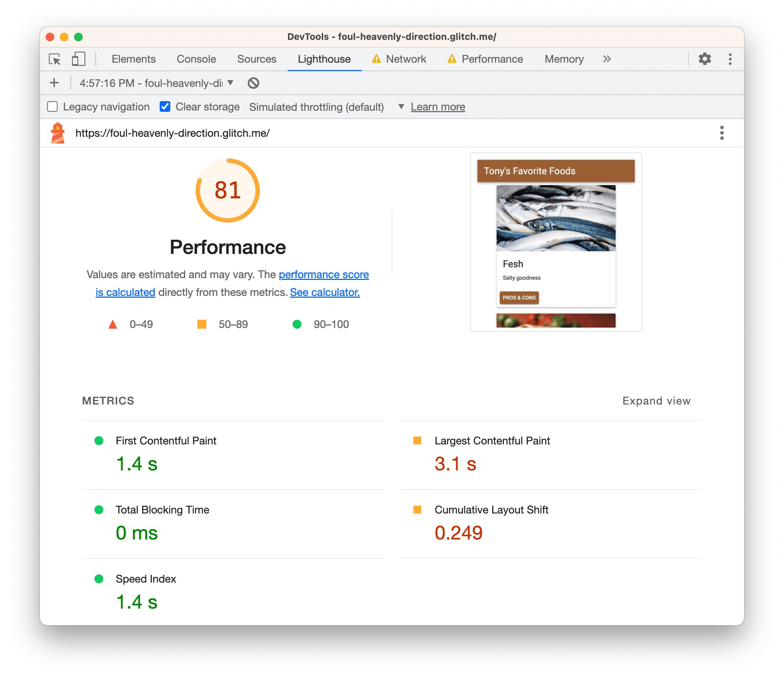Viewport: 784px width, 678px height.
Task: Click the Lighthouse robot icon
Action: tap(58, 132)
